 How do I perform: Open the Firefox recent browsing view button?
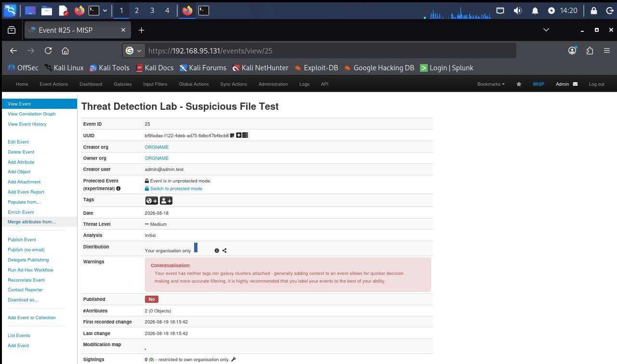pyautogui.click(x=12, y=30)
